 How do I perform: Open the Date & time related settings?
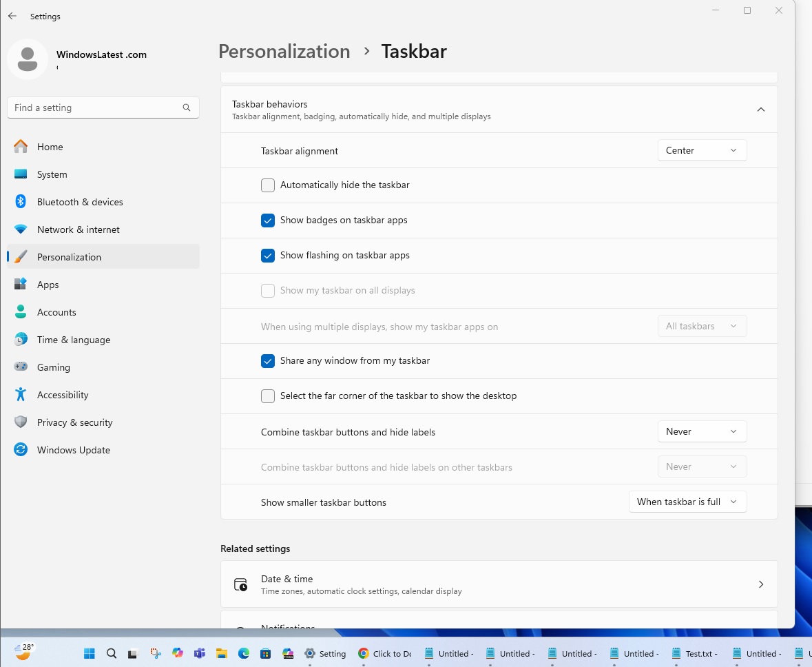tap(499, 584)
